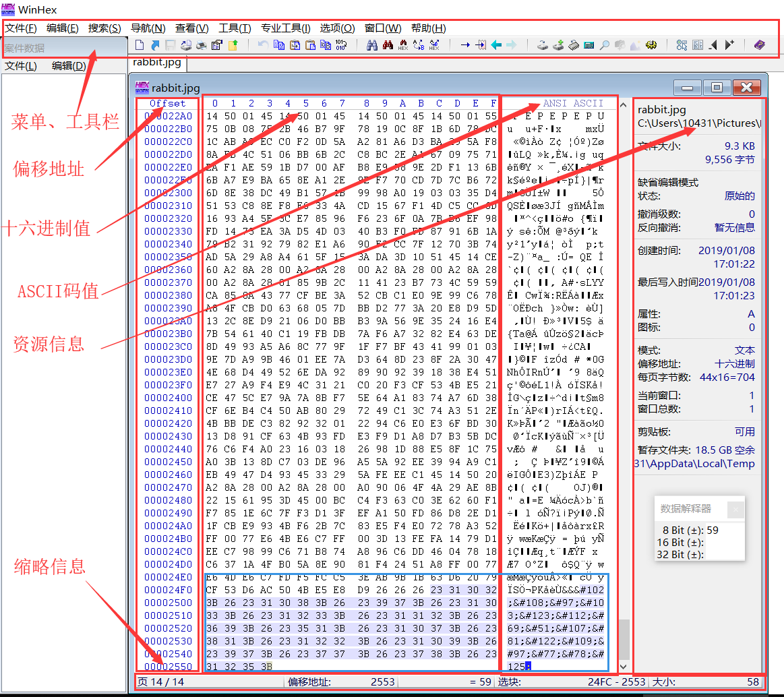
Task: Click the Go To Offset arrow icon
Action: point(465,45)
